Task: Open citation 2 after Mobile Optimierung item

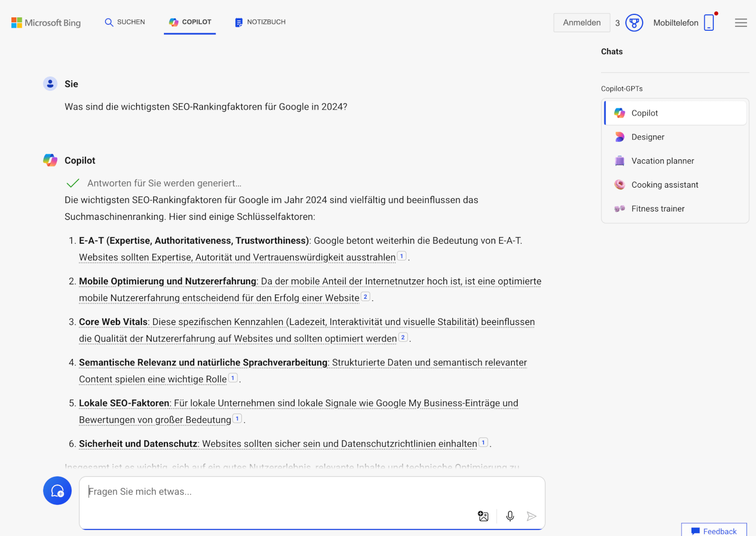Action: pyautogui.click(x=366, y=297)
